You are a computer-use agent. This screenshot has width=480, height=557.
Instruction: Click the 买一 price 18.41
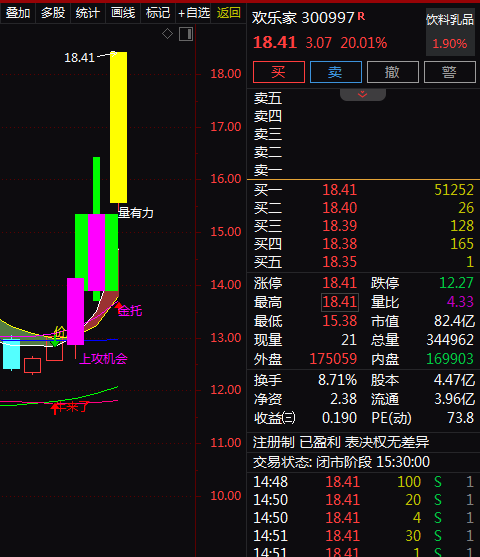coord(339,190)
